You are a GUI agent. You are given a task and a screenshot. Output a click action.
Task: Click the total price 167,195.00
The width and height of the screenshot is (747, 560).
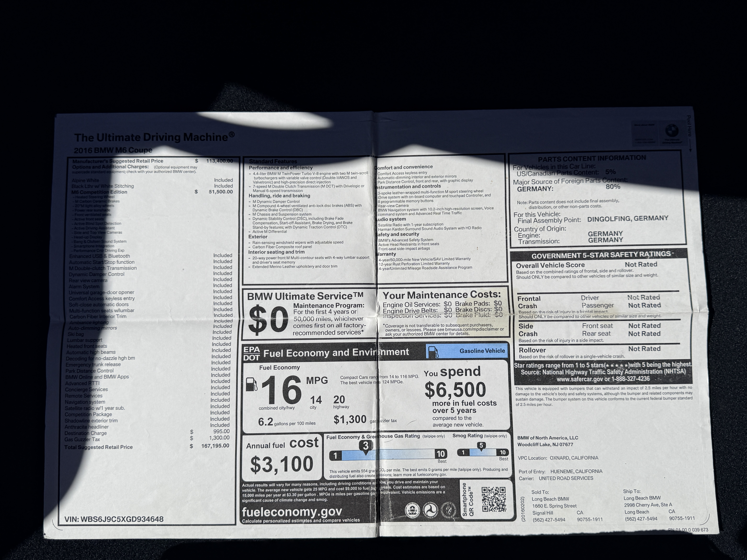coord(215,446)
